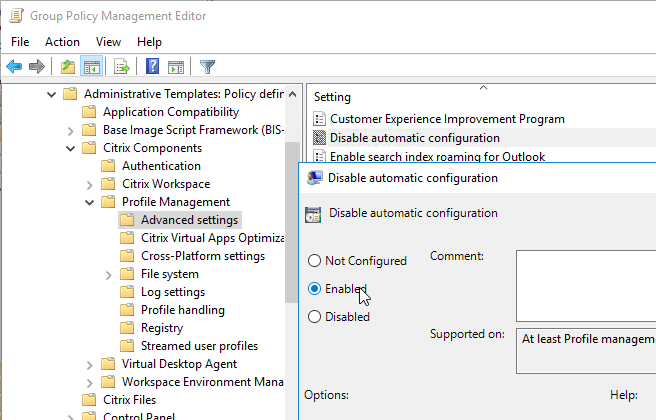
Task: Expand the Base Image Script Framework node
Action: [x=70, y=131]
